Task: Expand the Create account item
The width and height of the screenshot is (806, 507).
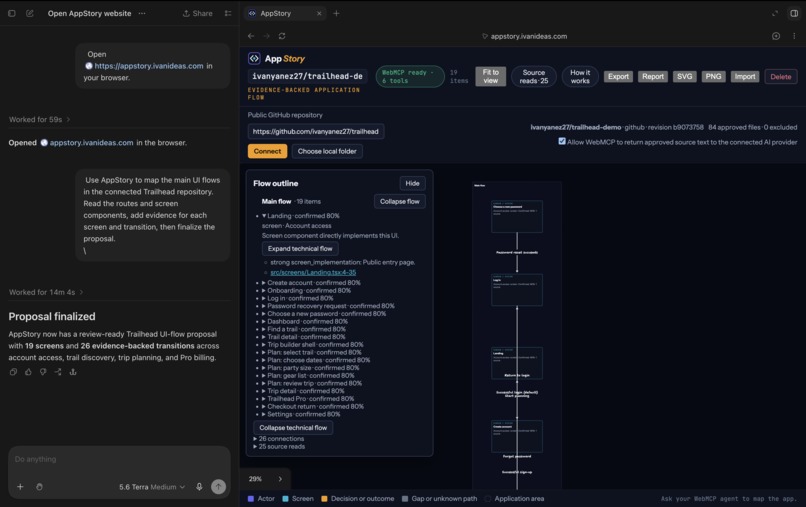Action: point(311,283)
